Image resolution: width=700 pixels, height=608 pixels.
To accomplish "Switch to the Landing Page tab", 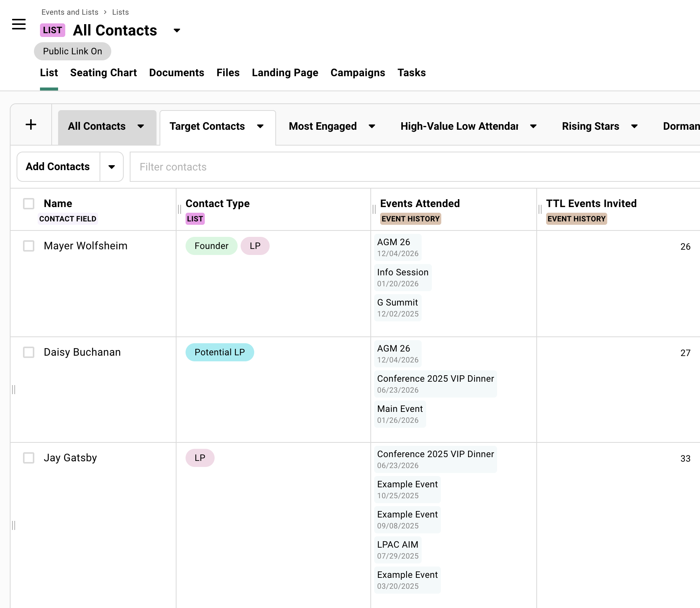I will pyautogui.click(x=285, y=72).
